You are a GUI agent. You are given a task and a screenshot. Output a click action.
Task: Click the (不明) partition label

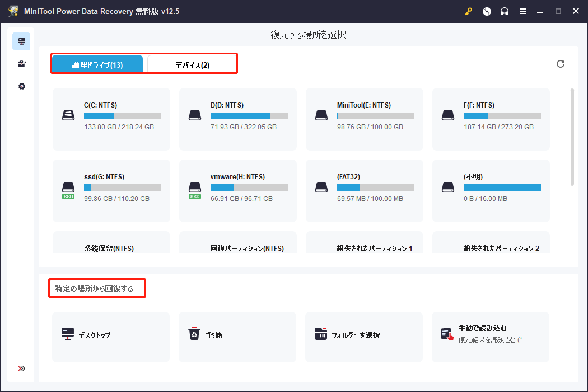473,177
